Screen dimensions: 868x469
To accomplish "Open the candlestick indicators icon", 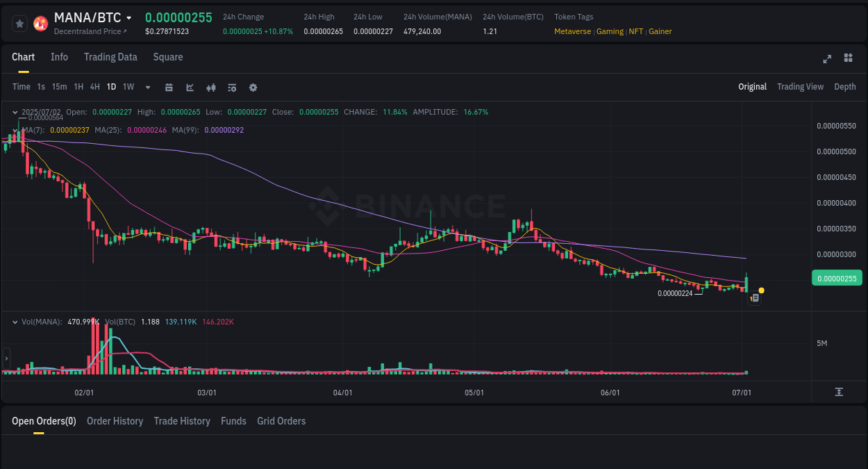I will 211,87.
